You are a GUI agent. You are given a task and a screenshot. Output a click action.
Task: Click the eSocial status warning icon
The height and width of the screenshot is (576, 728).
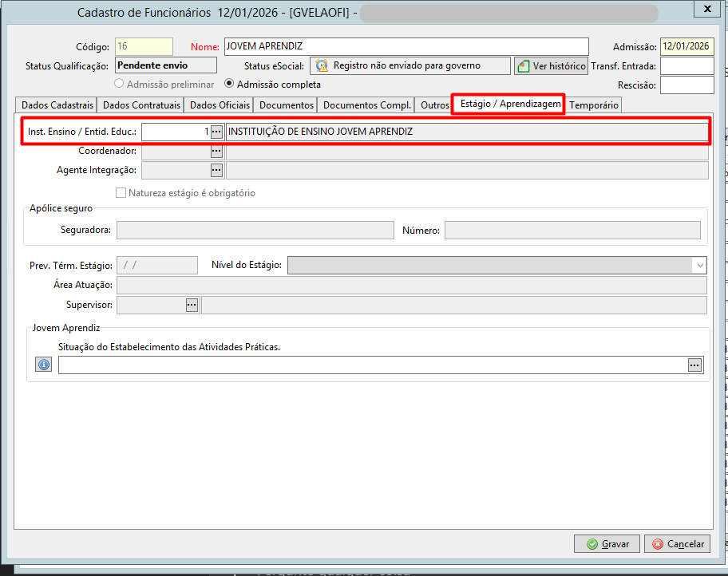(322, 66)
